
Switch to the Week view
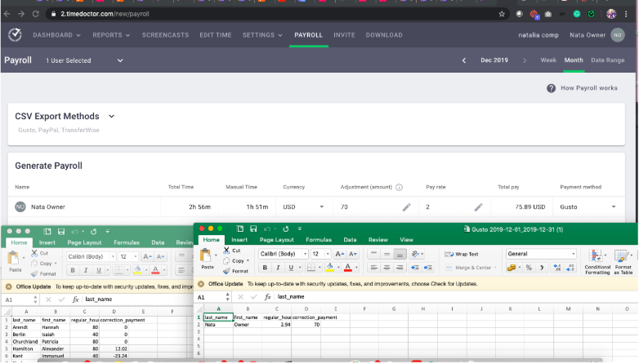pos(548,60)
